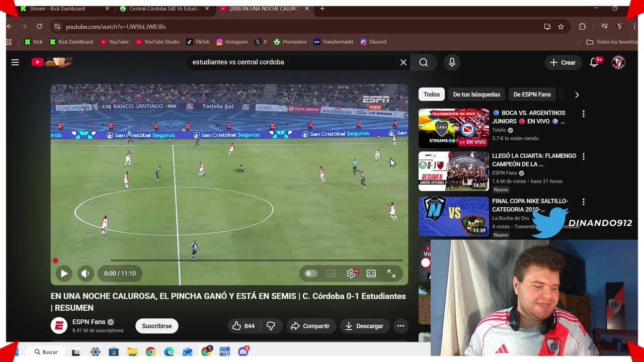The width and height of the screenshot is (644, 362).
Task: Bookmark this page with star icon
Action: click(x=561, y=27)
